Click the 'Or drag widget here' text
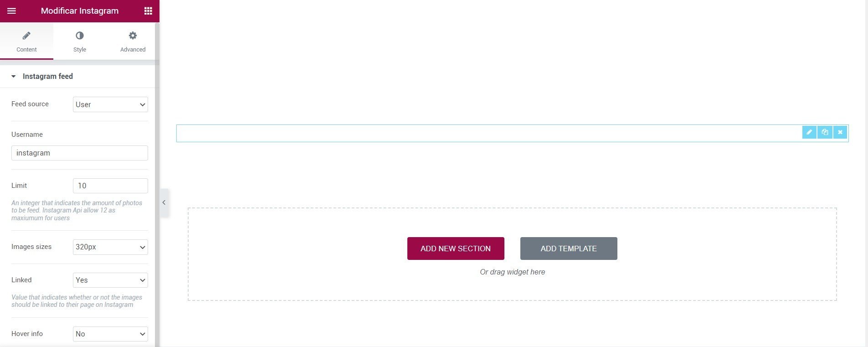 [512, 272]
